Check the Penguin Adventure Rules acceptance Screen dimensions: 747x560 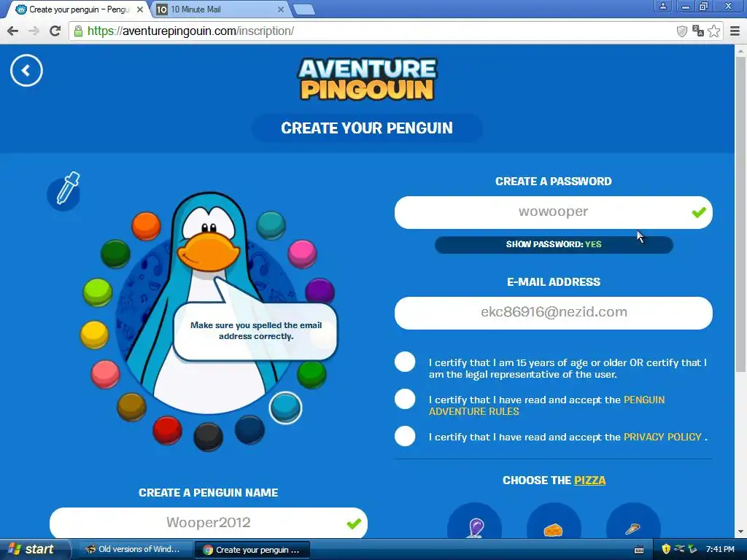[x=405, y=399]
